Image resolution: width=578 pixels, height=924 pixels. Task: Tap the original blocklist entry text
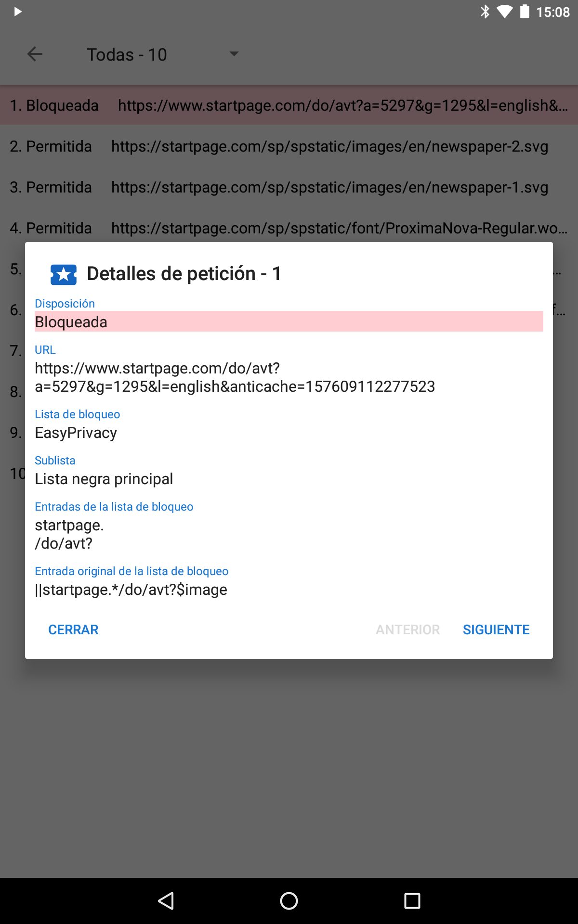pos(131,590)
